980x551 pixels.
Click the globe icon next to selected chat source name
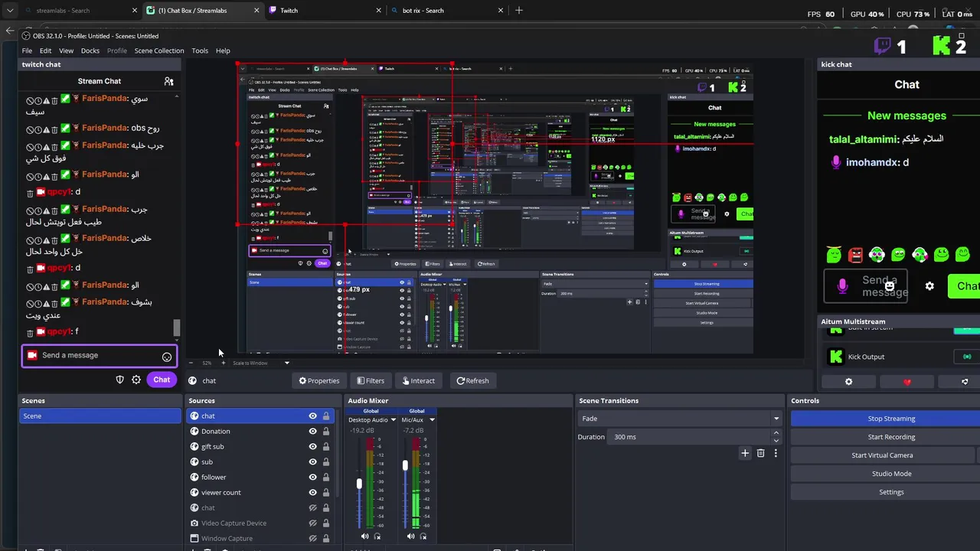[x=193, y=380]
